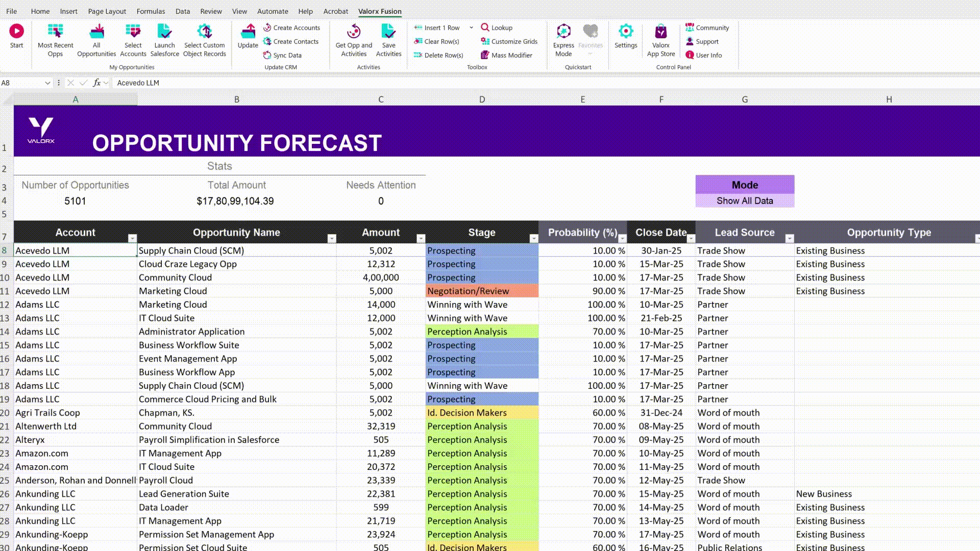Launch Salesforce from the ribbon
The height and width of the screenshot is (551, 980).
tap(164, 32)
